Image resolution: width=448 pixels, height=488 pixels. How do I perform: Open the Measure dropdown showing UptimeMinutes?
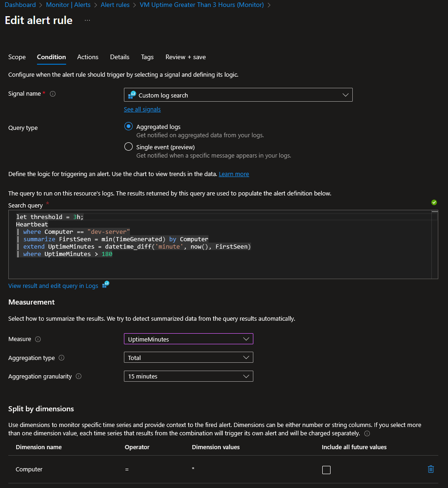(188, 339)
